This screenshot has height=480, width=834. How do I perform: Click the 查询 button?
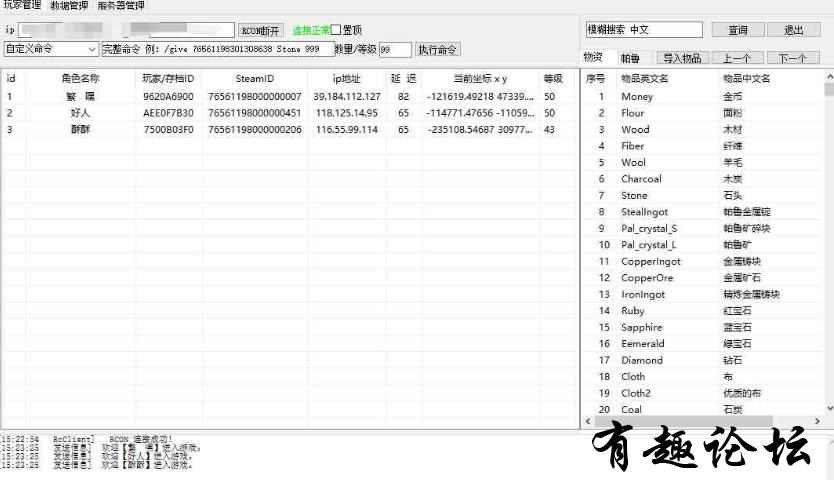tap(738, 30)
